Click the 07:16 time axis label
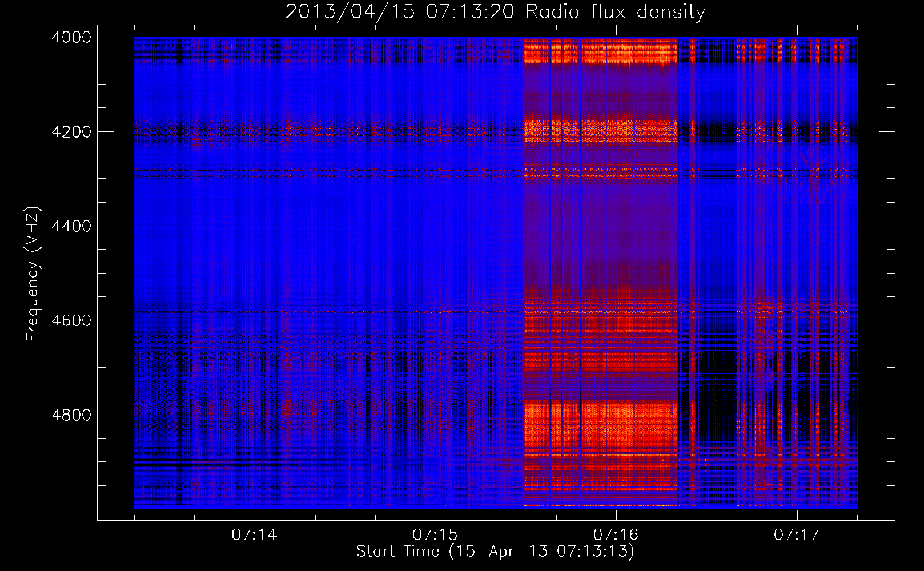The width and height of the screenshot is (924, 571). pyautogui.click(x=616, y=534)
